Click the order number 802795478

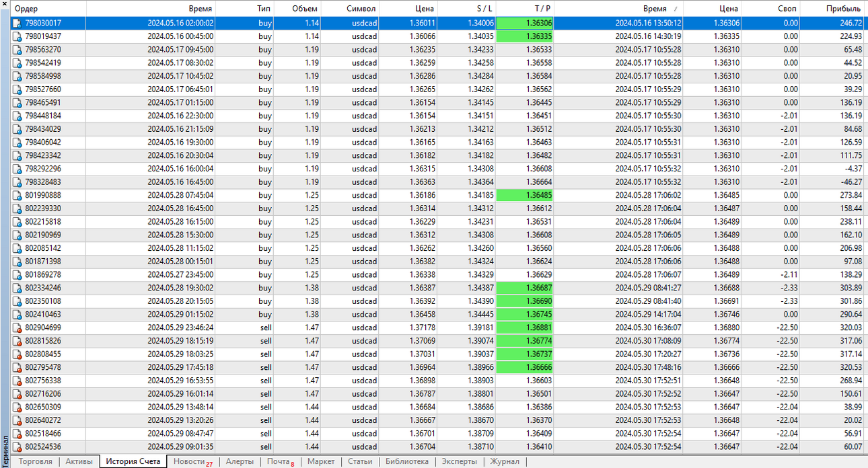coord(43,368)
